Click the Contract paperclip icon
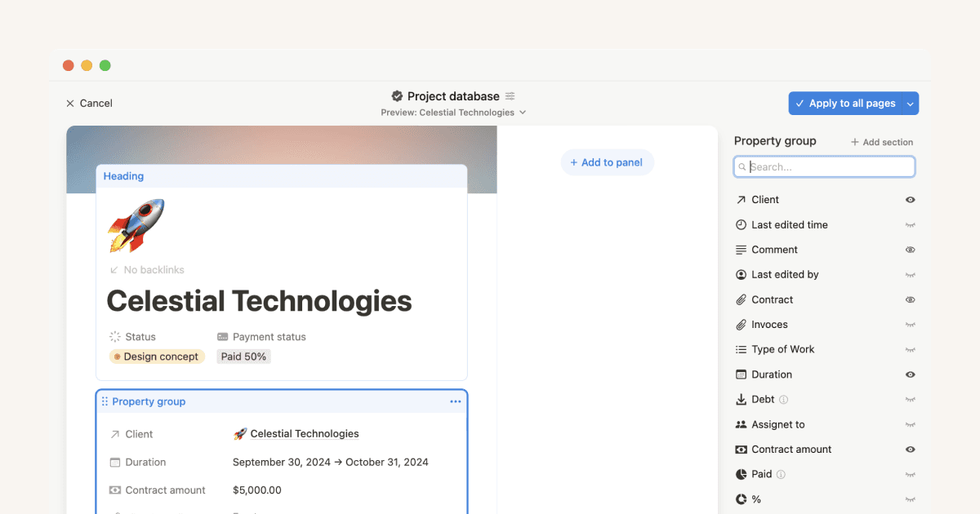Viewport: 980px width, 514px height. (x=742, y=299)
